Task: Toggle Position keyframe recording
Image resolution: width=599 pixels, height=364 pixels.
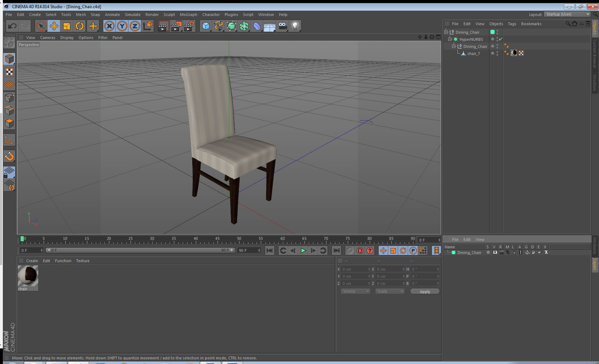Action: coord(383,250)
